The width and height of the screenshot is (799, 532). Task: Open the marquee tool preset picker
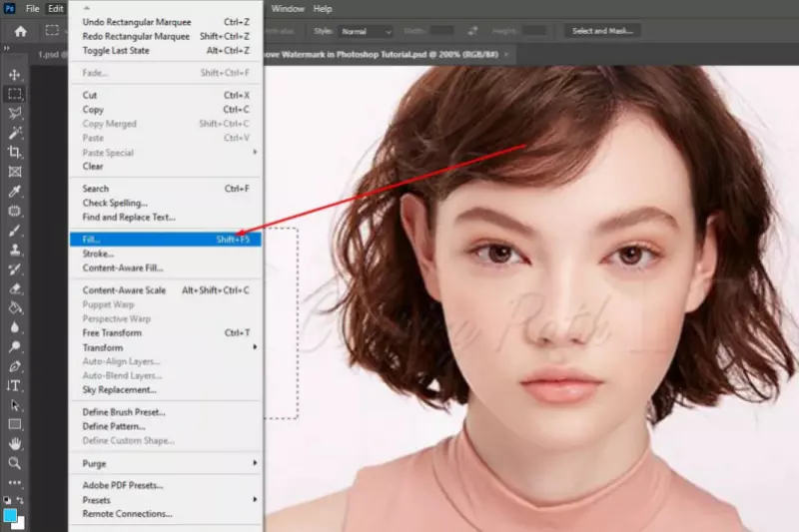pos(55,31)
